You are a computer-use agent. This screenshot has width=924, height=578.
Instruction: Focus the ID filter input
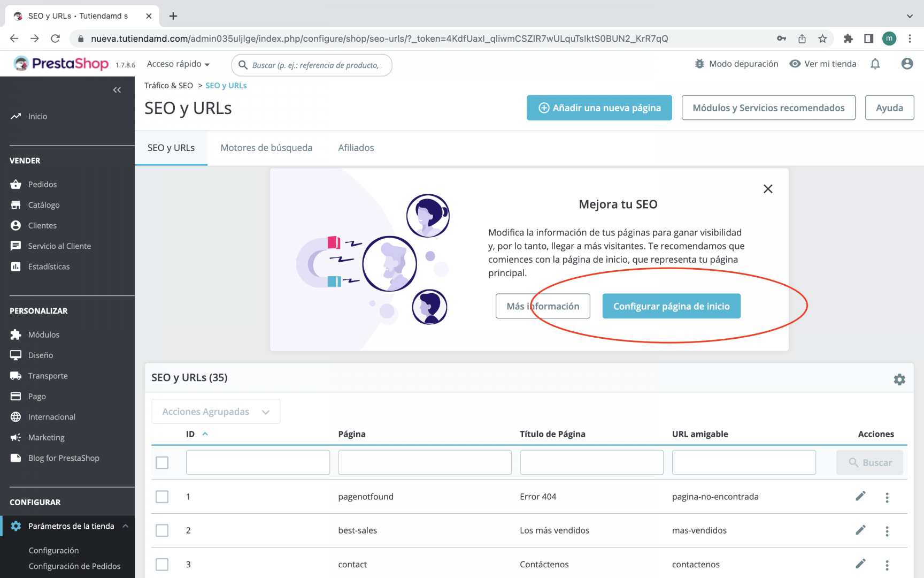[258, 462]
